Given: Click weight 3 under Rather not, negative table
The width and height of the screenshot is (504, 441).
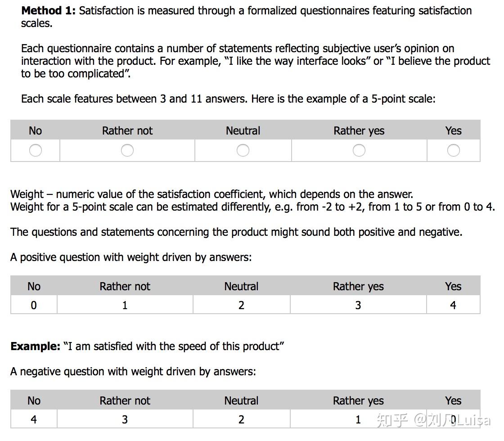Looking at the screenshot, I should click(x=125, y=419).
